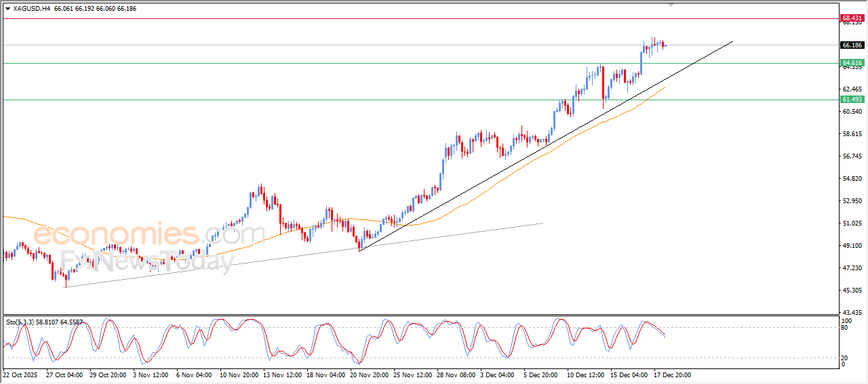The image size is (868, 384).
Task: Click the 80 level on stochastic scale
Action: (845, 328)
